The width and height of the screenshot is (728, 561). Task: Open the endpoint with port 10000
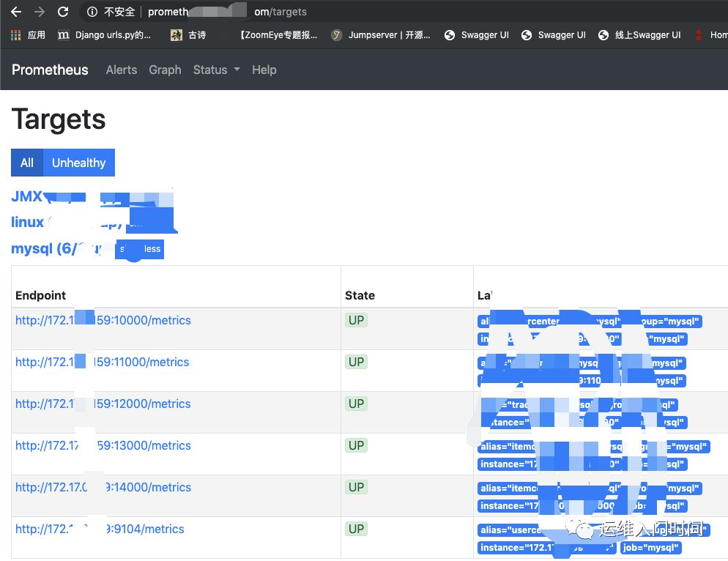pos(103,320)
